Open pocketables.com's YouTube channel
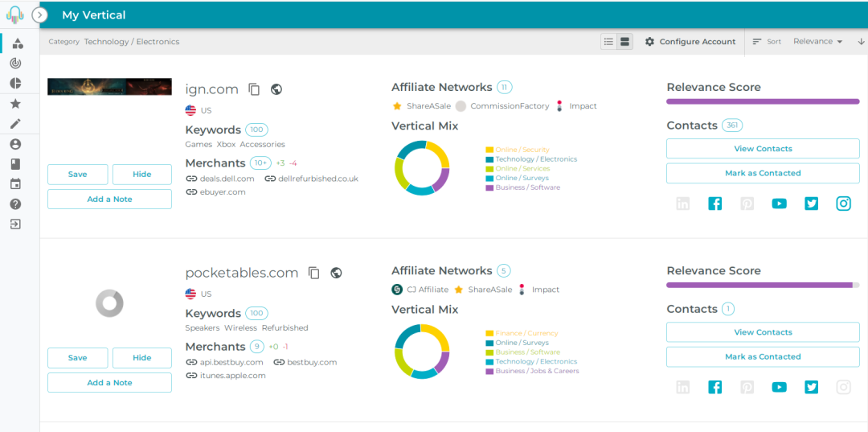Screen dimensions: 868x432 pyautogui.click(x=779, y=387)
